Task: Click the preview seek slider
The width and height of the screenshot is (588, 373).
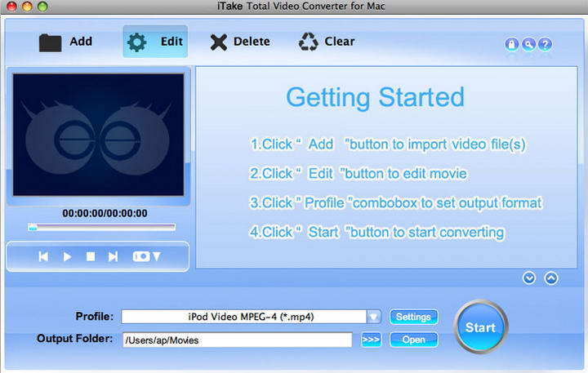Action: pos(101,227)
